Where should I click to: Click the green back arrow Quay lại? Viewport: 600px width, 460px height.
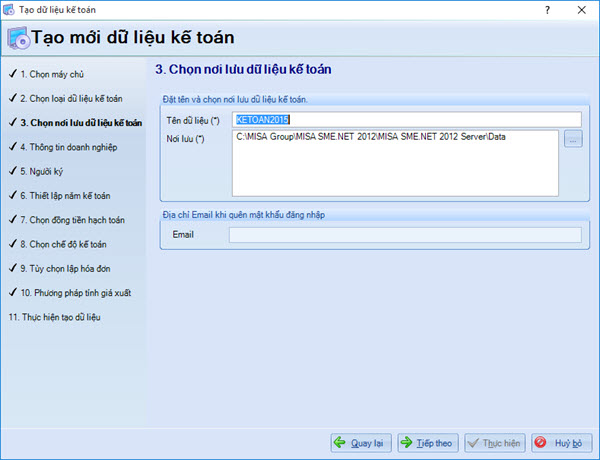coord(361,442)
